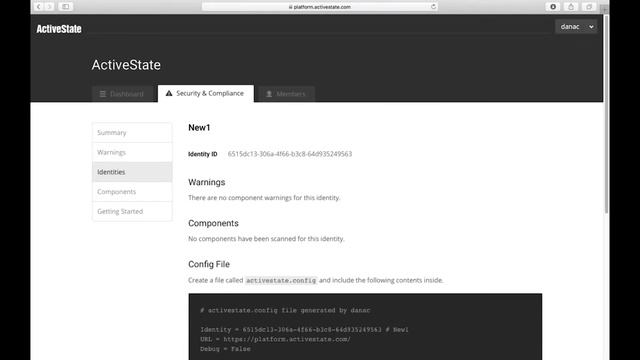The height and width of the screenshot is (360, 640).
Task: Reload the page using the refresh icon
Action: (x=433, y=7)
